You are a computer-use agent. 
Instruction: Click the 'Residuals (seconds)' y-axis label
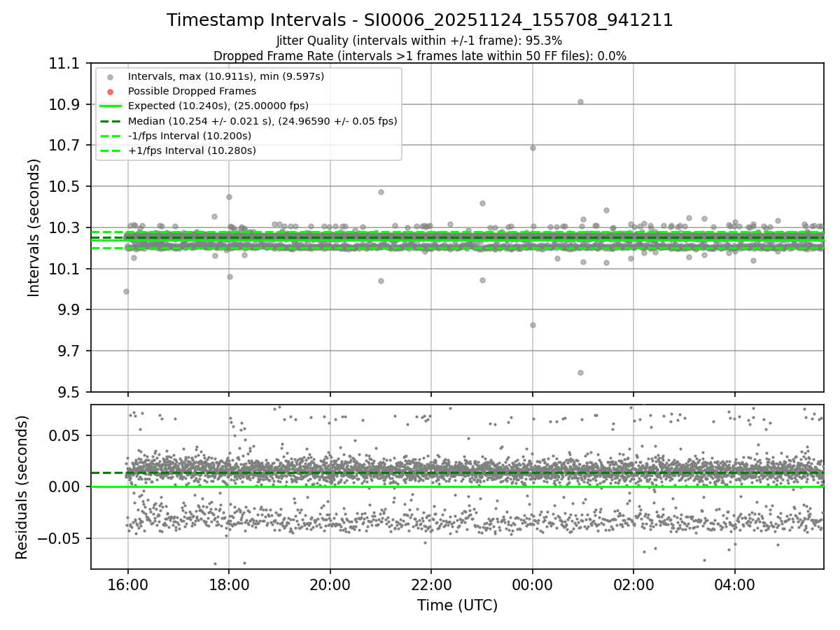point(22,487)
